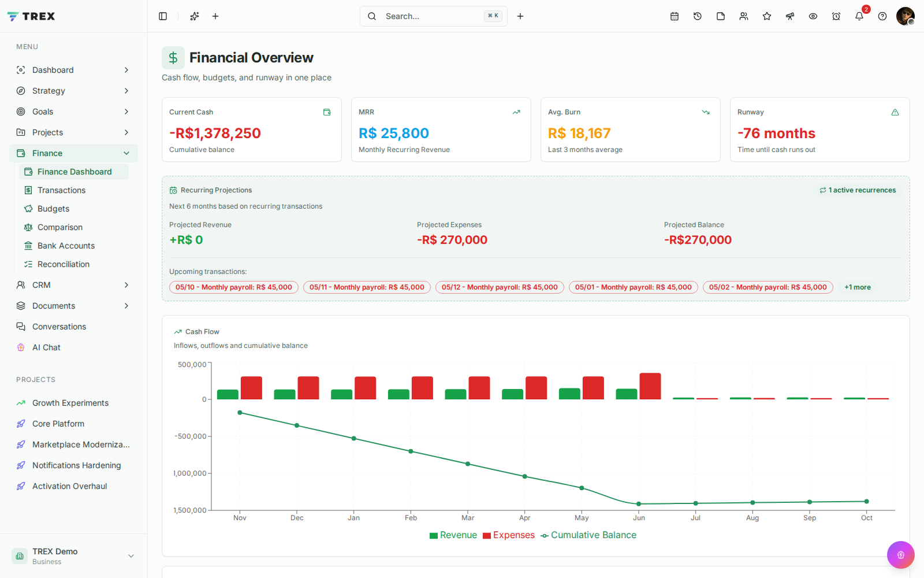Toggle Cumulative Balance in chart legend
This screenshot has width=924, height=578.
(x=588, y=535)
